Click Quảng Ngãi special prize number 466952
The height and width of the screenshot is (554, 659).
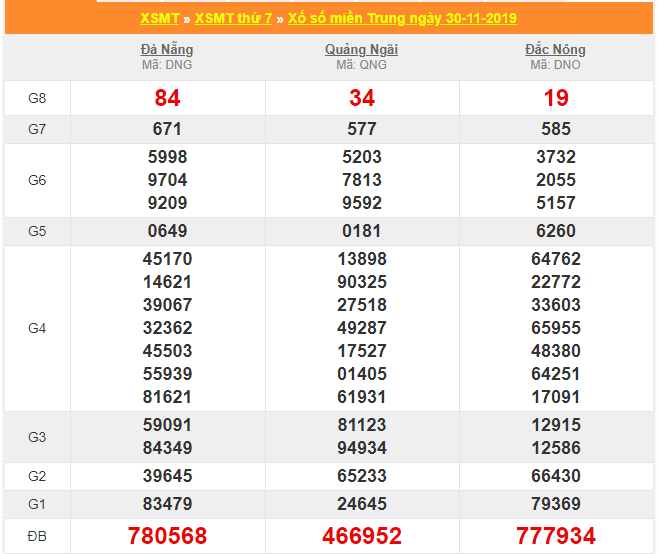[361, 536]
